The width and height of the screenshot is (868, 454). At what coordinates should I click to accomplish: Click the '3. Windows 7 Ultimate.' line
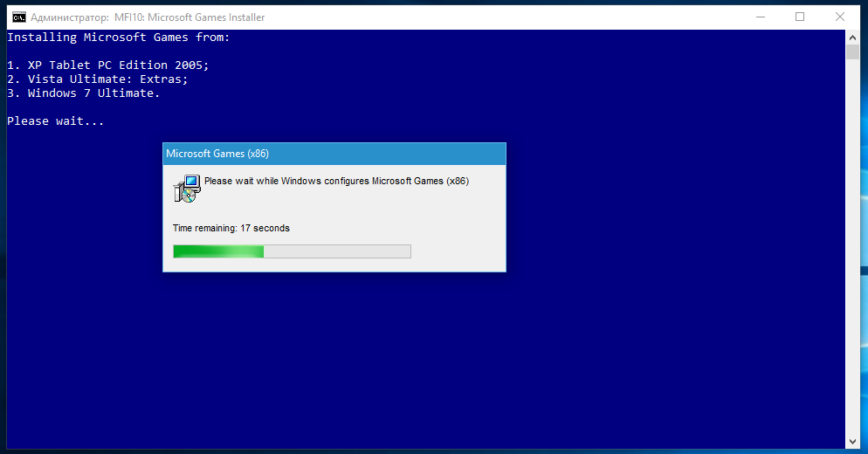click(x=84, y=93)
